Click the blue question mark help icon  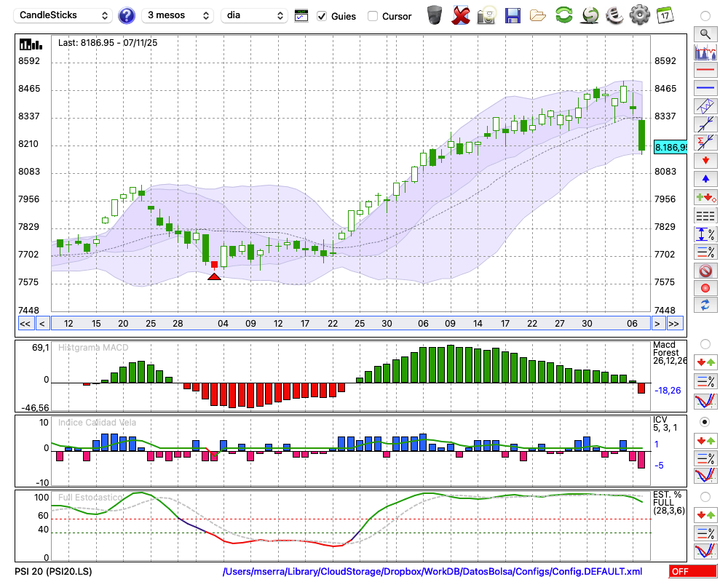click(127, 15)
